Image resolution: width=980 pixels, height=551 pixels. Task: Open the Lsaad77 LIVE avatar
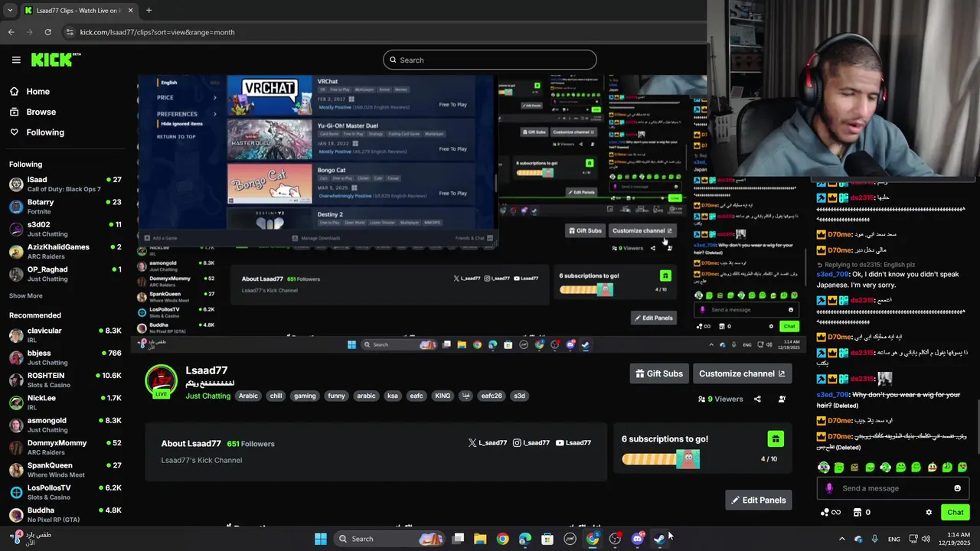pos(161,382)
